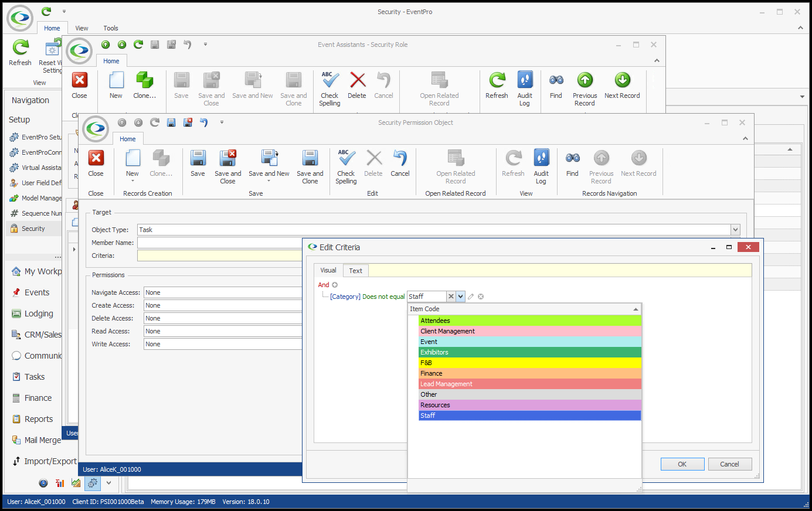
Task: Open the quick access customize arrow in Security Permission Object
Action: click(x=222, y=122)
